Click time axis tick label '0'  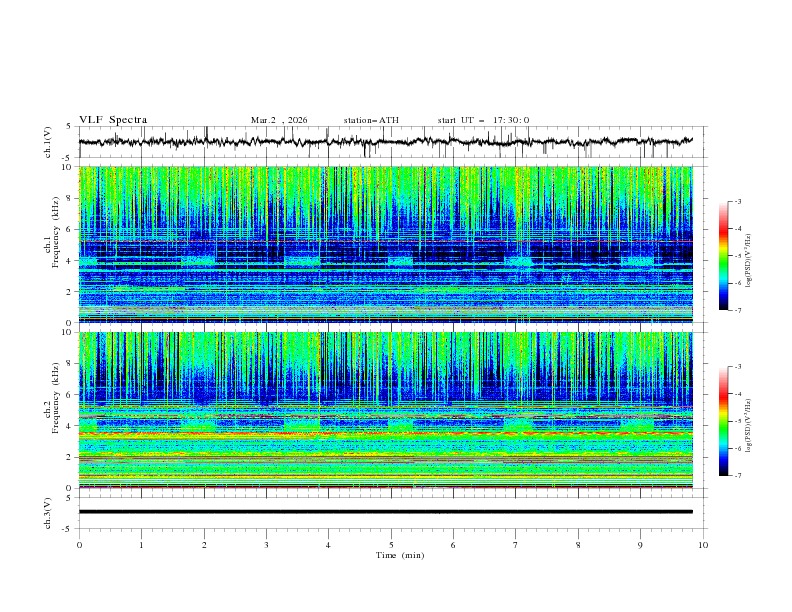click(x=79, y=545)
